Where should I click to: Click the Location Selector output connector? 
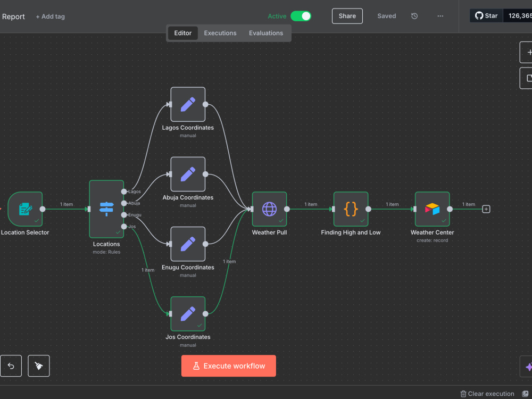43,209
